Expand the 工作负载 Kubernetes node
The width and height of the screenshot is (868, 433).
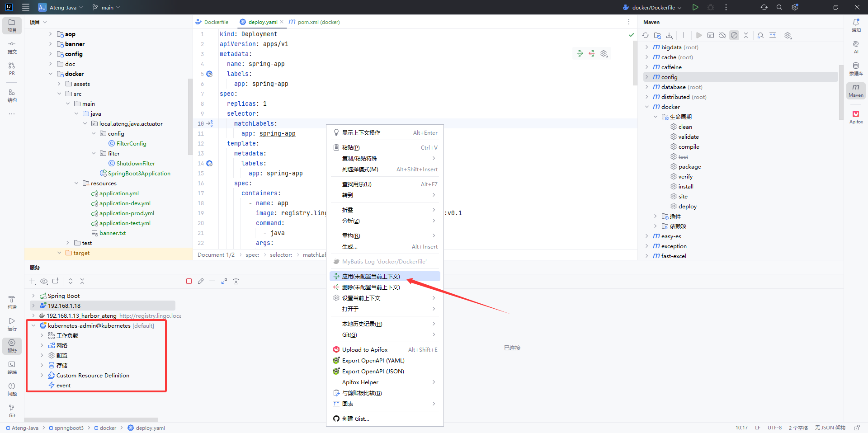(x=42, y=335)
